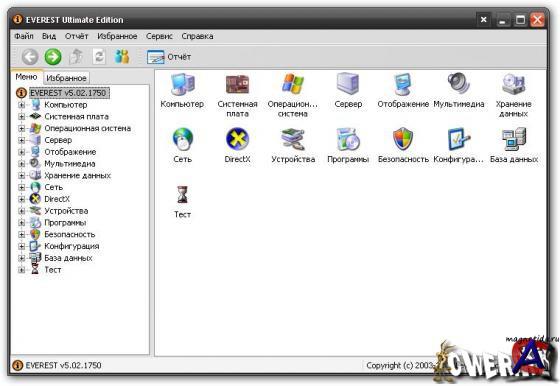Select DirectX in the tree

(57, 199)
